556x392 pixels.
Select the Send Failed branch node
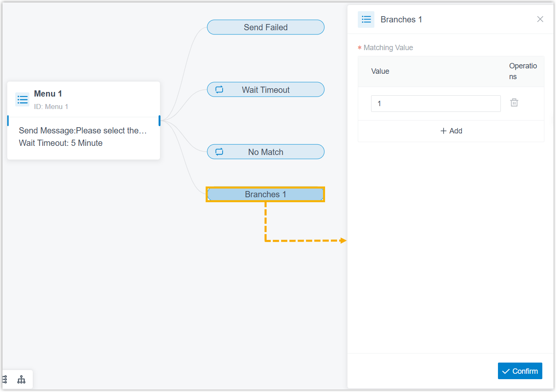266,27
